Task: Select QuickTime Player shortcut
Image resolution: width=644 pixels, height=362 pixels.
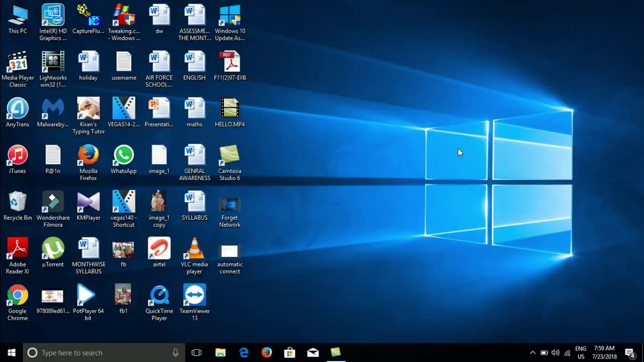Action: click(159, 303)
